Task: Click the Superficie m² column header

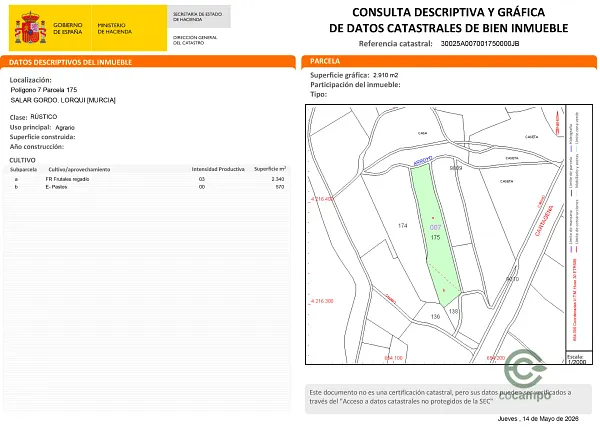Action: coord(270,169)
